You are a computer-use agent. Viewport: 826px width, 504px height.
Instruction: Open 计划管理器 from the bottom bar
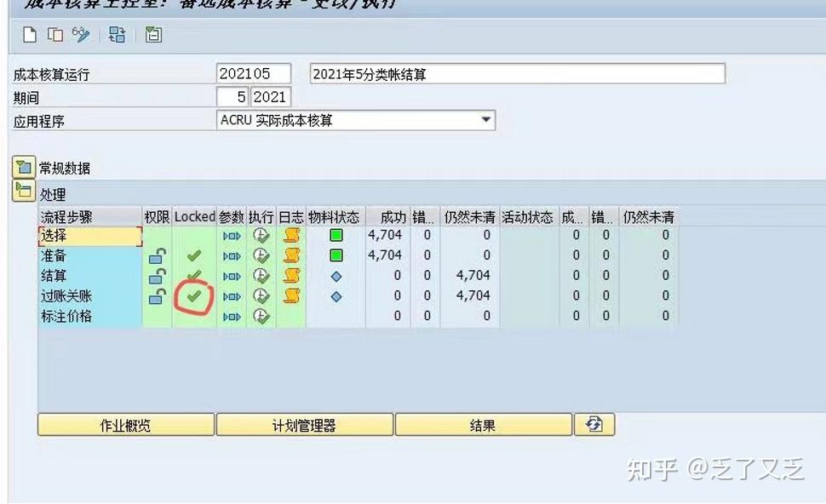click(x=304, y=424)
